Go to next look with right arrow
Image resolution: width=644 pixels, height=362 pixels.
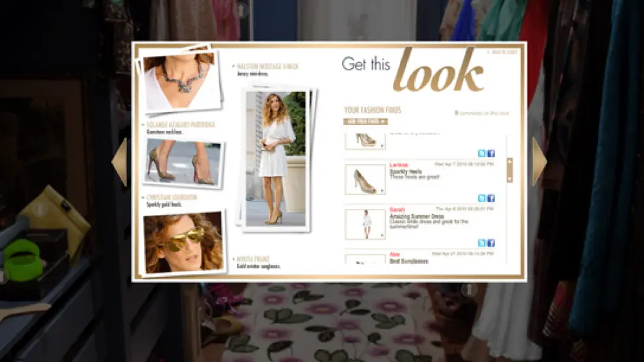pos(539,161)
